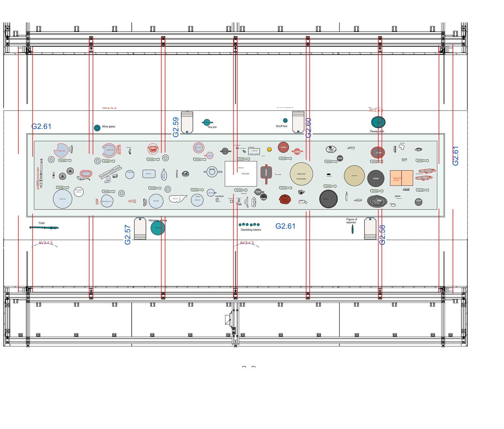Viewport: 504px width, 429px height.
Task: Click the light blue tea pot outline
Action: pyautogui.click(x=212, y=172)
